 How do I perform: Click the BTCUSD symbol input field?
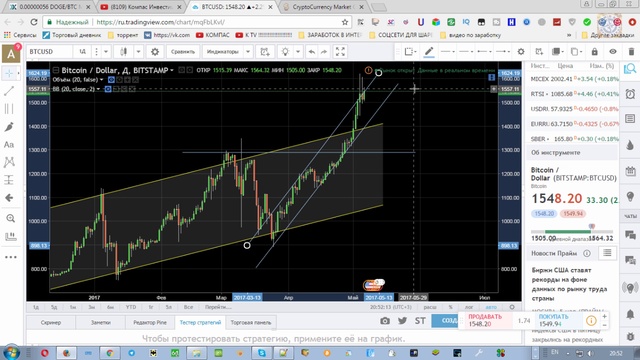50,52
